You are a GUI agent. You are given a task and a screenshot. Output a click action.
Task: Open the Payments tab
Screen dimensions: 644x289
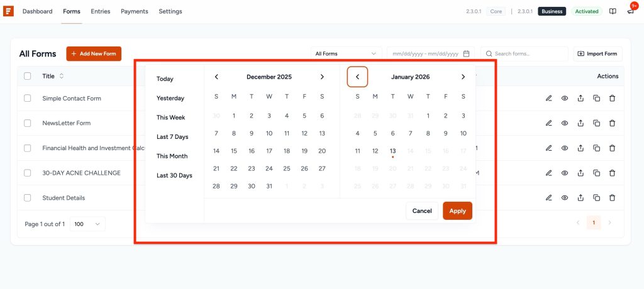click(x=134, y=11)
